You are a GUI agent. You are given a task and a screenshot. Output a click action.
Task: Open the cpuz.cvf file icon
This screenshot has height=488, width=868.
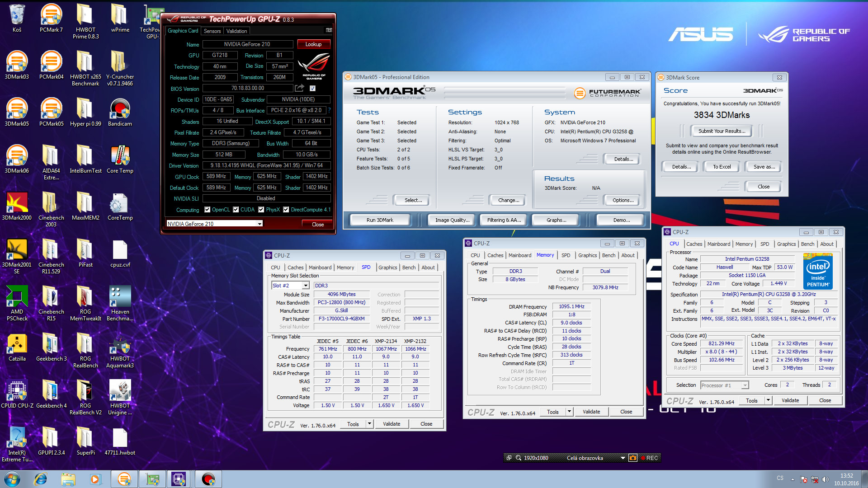120,253
